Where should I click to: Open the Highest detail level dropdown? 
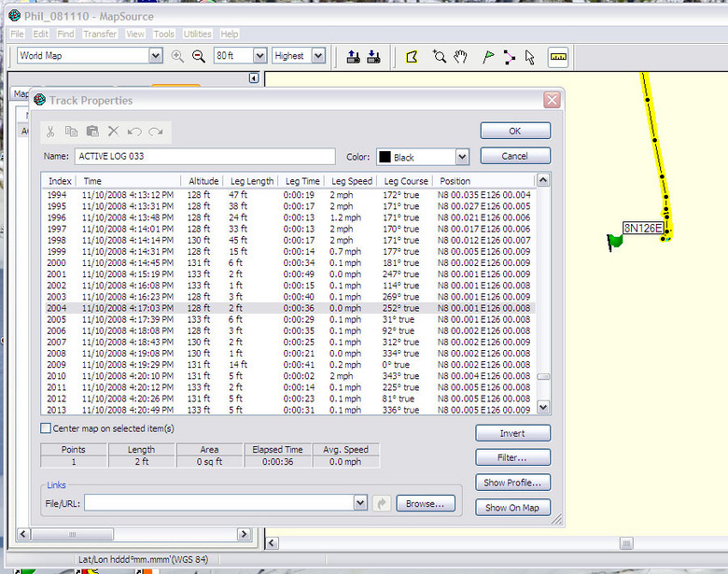[318, 56]
